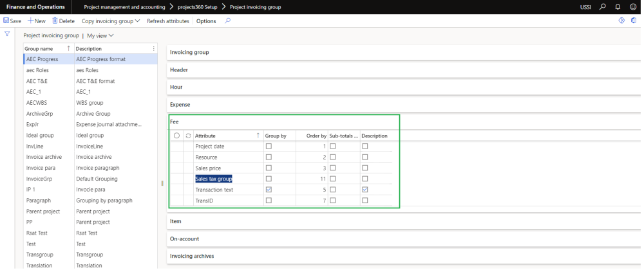The width and height of the screenshot is (644, 270).
Task: Open the My view dropdown
Action: (x=100, y=35)
